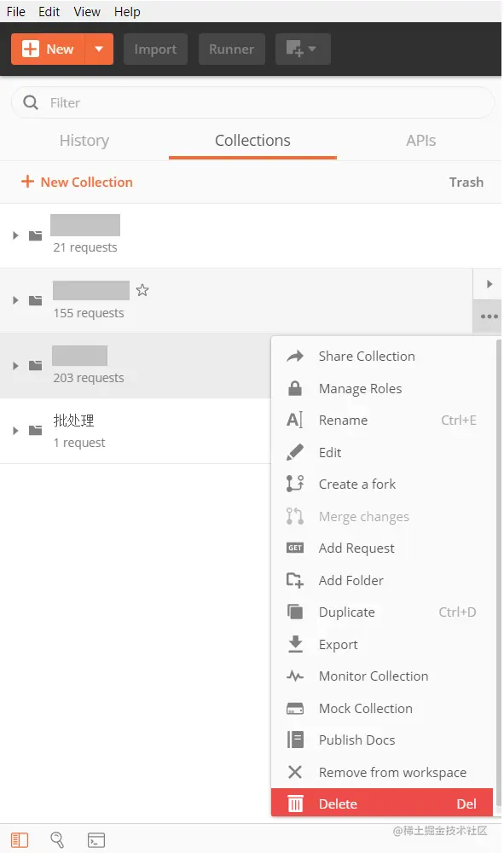Click the new window toolbar icon
Image resolution: width=504 pixels, height=853 pixels.
303,49
